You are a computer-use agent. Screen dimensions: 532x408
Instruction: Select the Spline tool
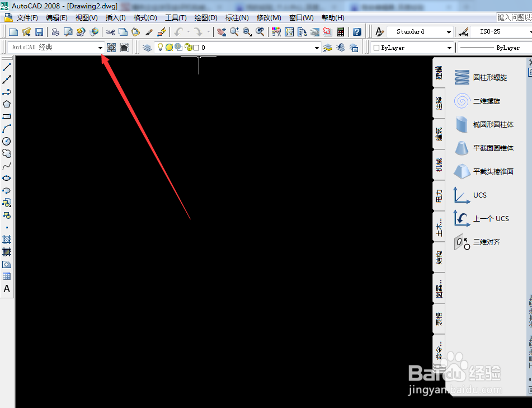7,166
